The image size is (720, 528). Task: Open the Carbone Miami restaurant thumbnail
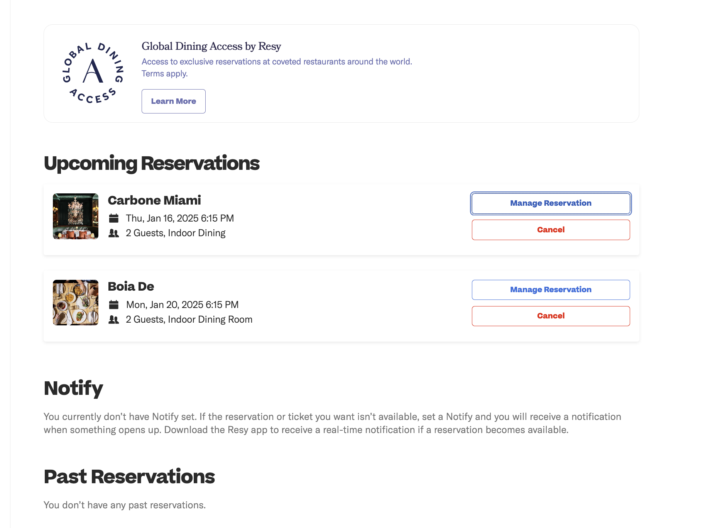[x=76, y=216]
